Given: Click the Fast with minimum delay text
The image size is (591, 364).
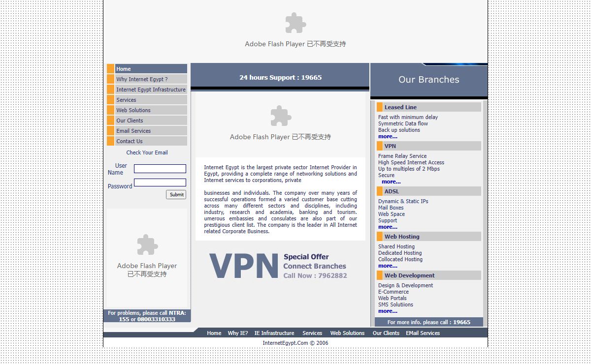Looking at the screenshot, I should coord(408,117).
